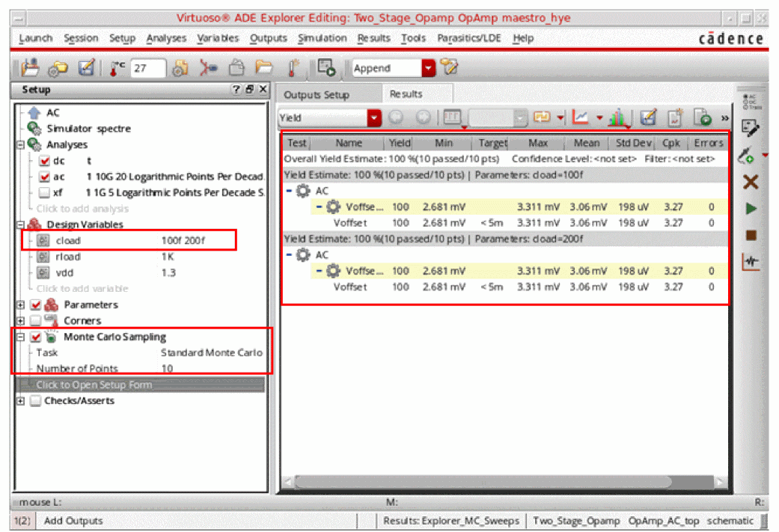Screen dimensions: 779x532
Task: Click in the temperature field showing 27
Action: coord(147,68)
